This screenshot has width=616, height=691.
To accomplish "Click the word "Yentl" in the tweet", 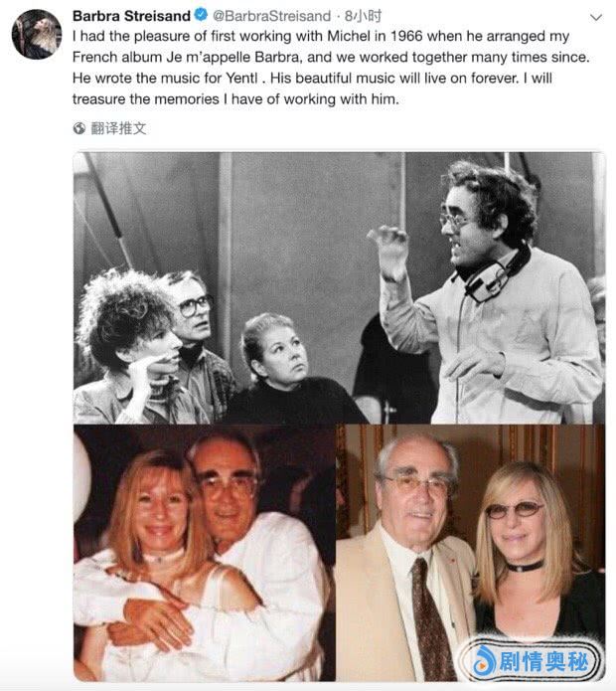I will (x=241, y=78).
